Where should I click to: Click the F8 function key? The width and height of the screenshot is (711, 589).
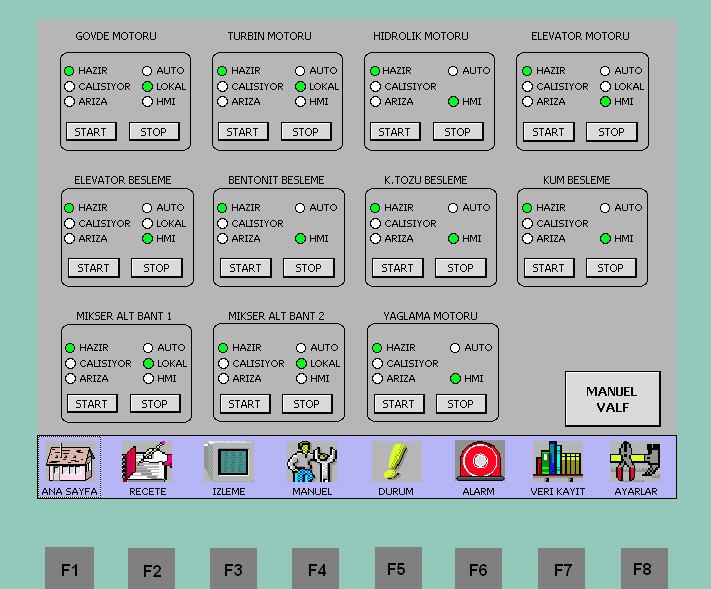[644, 569]
